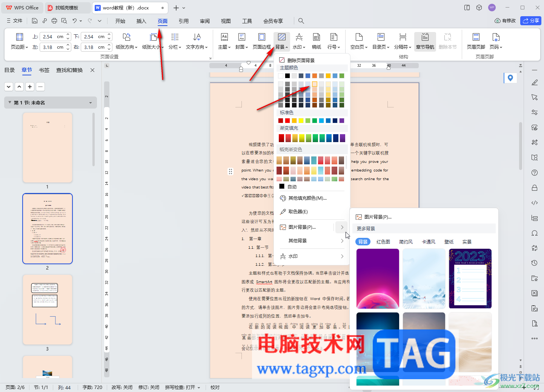Open the Contents page (目录页) tool
This screenshot has width=544, height=392.
[381, 41]
